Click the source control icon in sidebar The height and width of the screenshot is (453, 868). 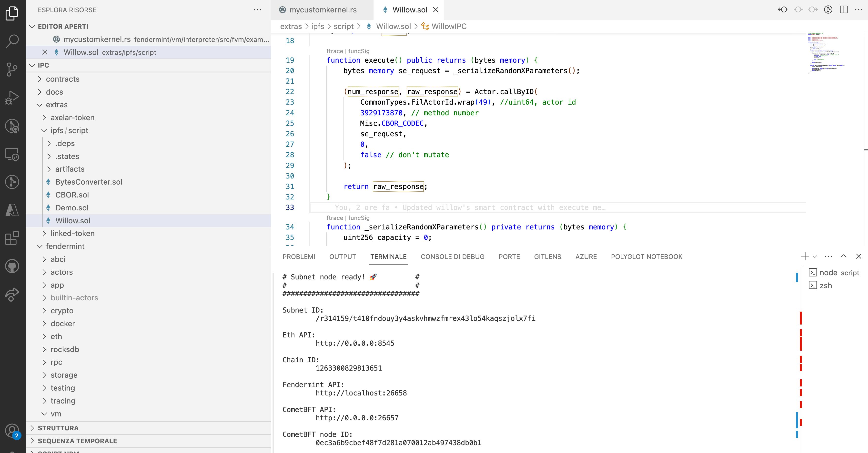click(13, 69)
